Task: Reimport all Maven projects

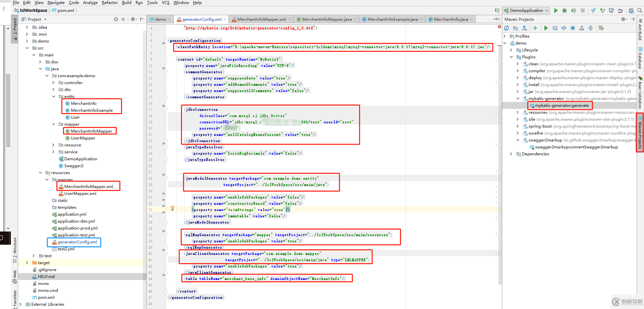Action: point(506,28)
